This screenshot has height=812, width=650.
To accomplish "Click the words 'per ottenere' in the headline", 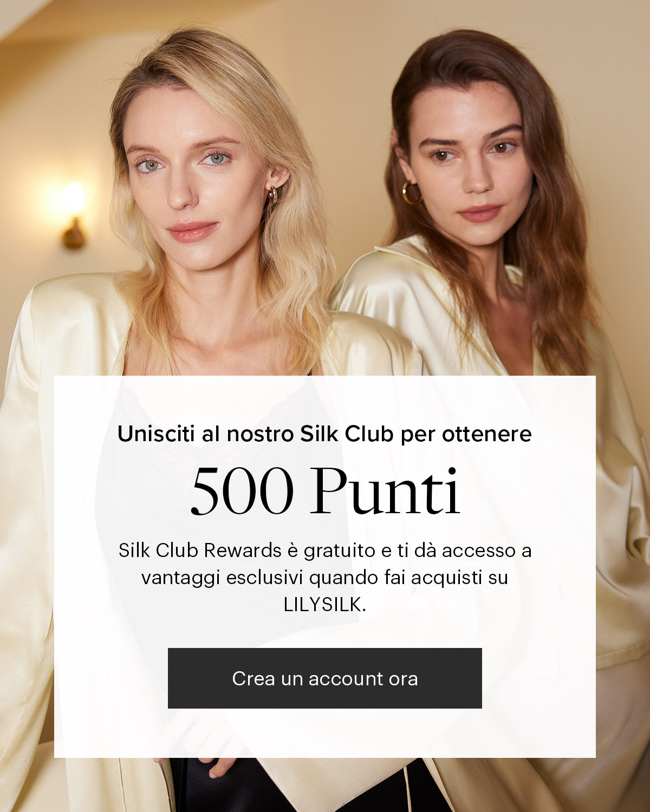I will [466, 435].
